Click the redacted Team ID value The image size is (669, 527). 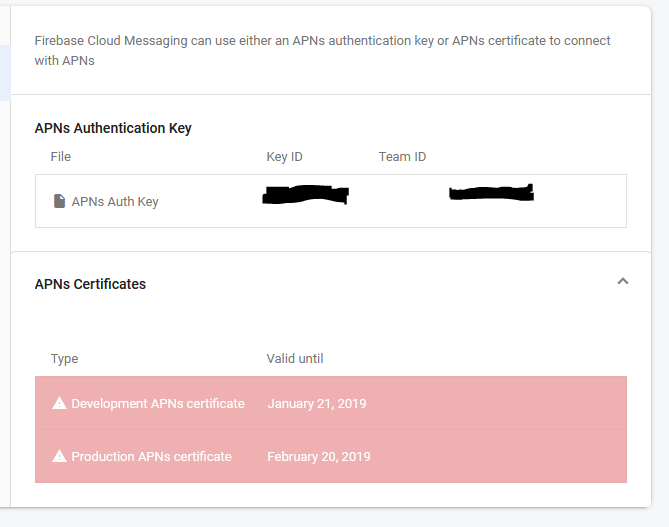(x=490, y=193)
